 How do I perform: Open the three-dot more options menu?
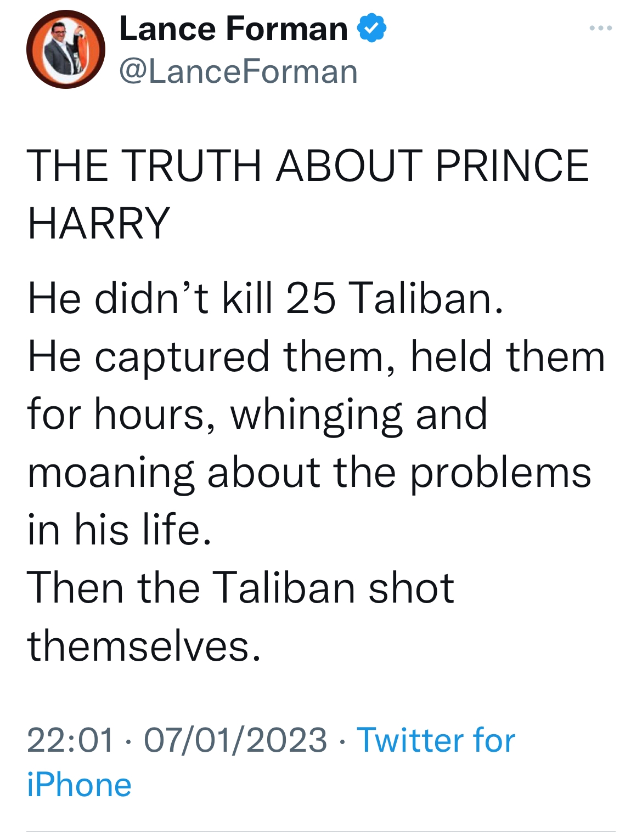(601, 28)
